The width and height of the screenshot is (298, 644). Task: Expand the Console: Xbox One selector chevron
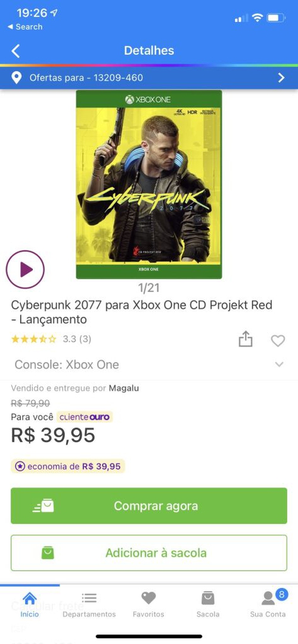pos(280,364)
